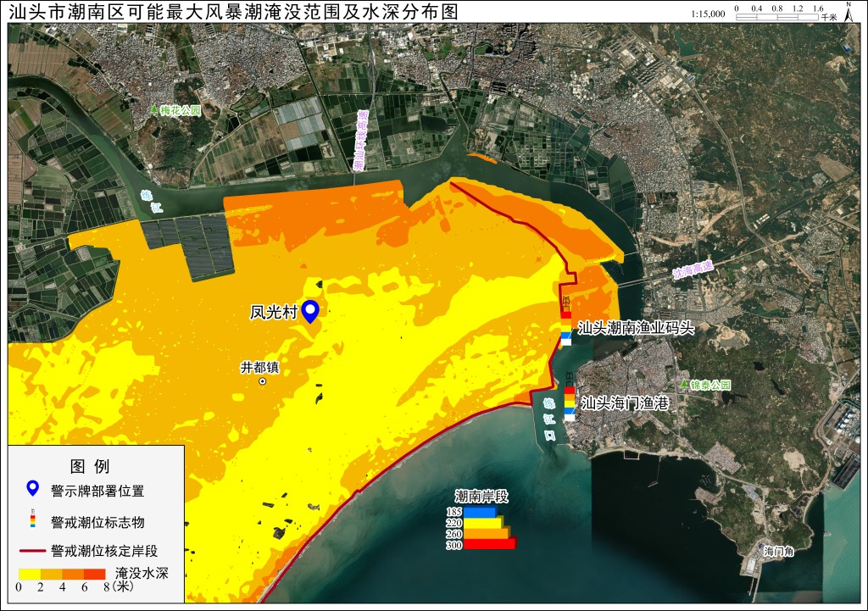The height and width of the screenshot is (611, 868).
Task: Click the map title 汕头市潮南区可能最大风暴潮淹没范围及水深分布图
Action: click(234, 12)
